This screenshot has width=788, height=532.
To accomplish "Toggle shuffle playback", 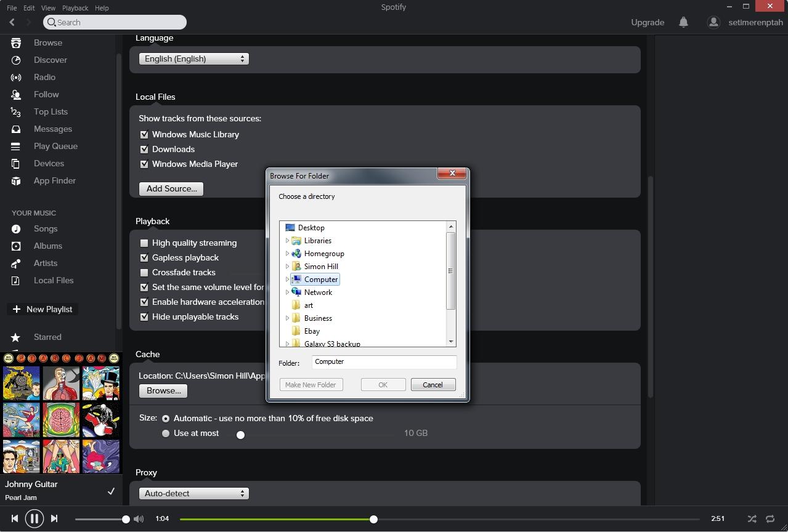I will pos(752,519).
